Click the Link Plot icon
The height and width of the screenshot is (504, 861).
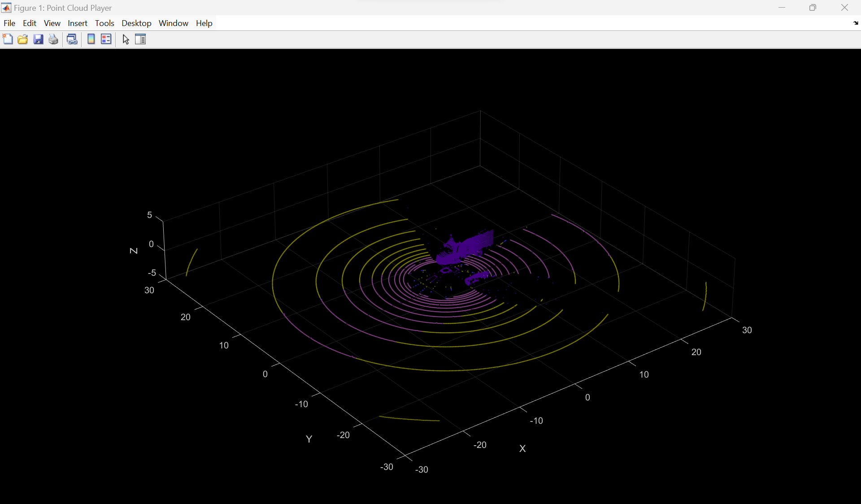click(x=72, y=39)
